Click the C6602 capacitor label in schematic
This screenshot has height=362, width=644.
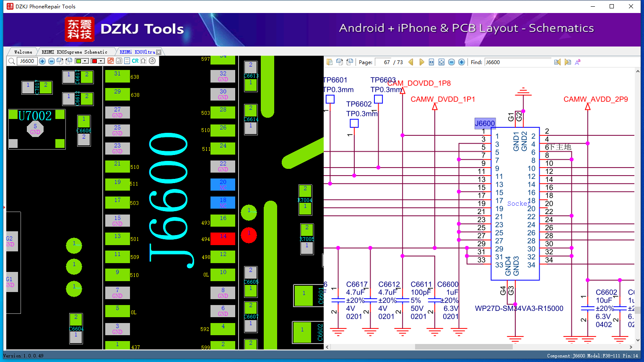coord(607,292)
